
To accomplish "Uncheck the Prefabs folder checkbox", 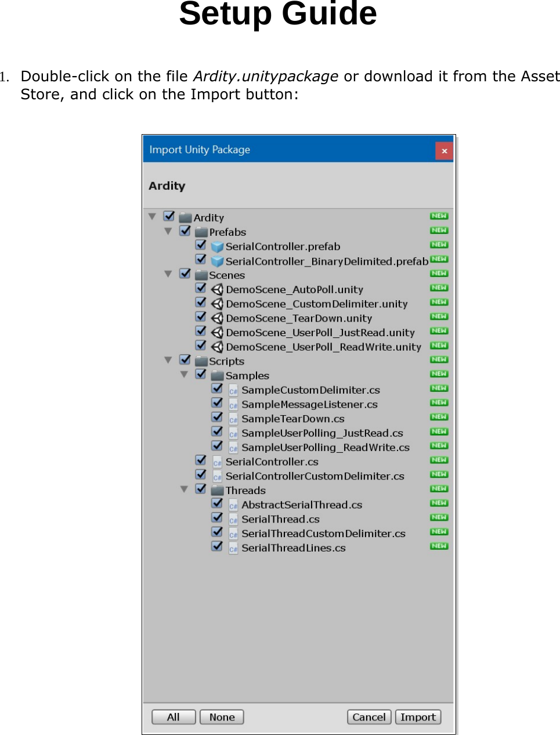I will pyautogui.click(x=185, y=230).
